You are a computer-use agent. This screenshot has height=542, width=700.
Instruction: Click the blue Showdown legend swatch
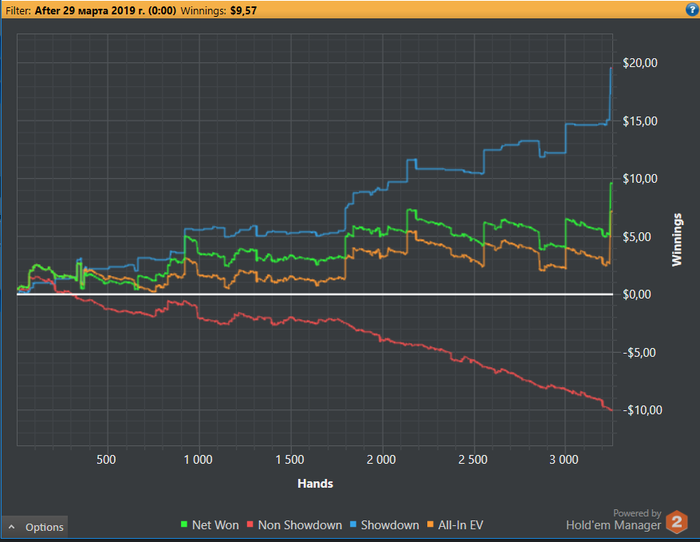pos(353,525)
